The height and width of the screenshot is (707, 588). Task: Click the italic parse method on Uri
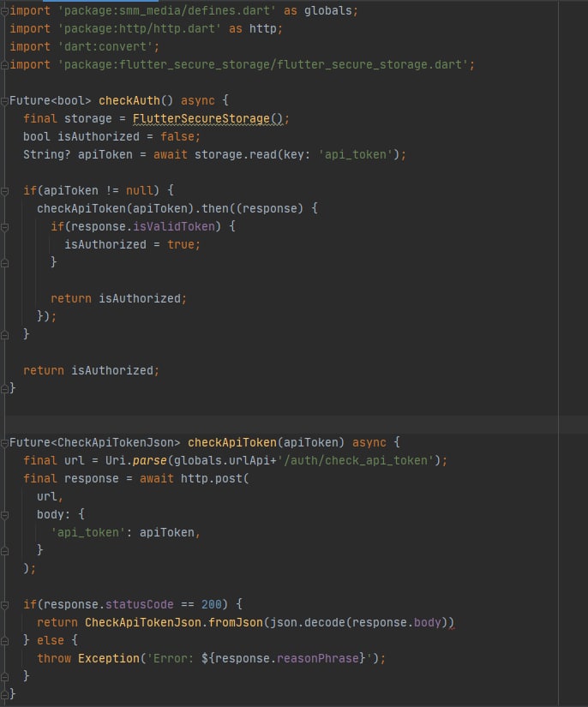coord(149,460)
